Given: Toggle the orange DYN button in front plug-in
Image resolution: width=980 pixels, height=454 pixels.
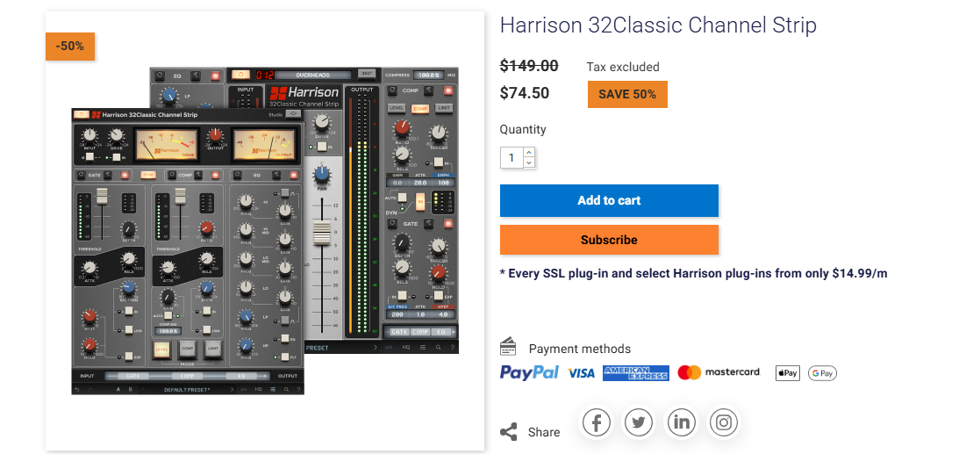Looking at the screenshot, I should [x=148, y=175].
